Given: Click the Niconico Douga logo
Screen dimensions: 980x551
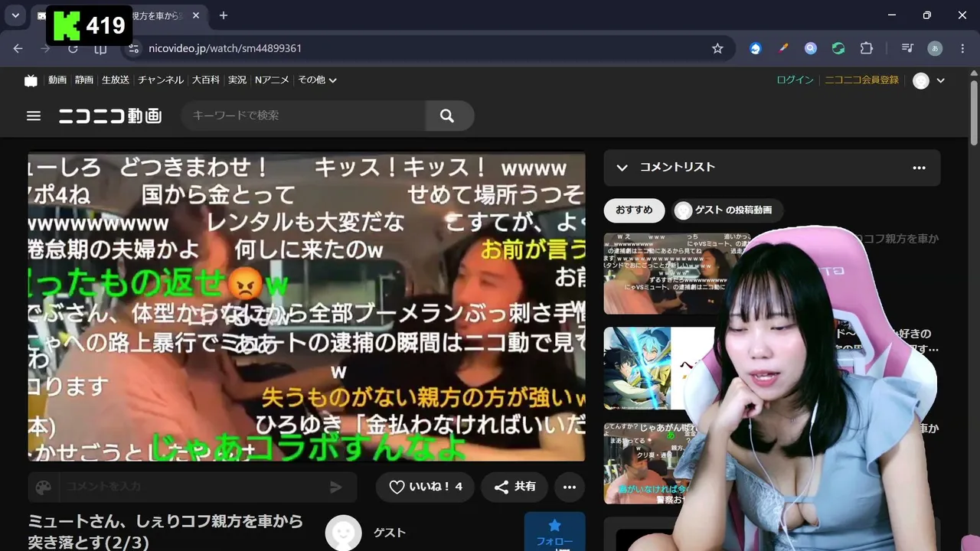Looking at the screenshot, I should (110, 116).
